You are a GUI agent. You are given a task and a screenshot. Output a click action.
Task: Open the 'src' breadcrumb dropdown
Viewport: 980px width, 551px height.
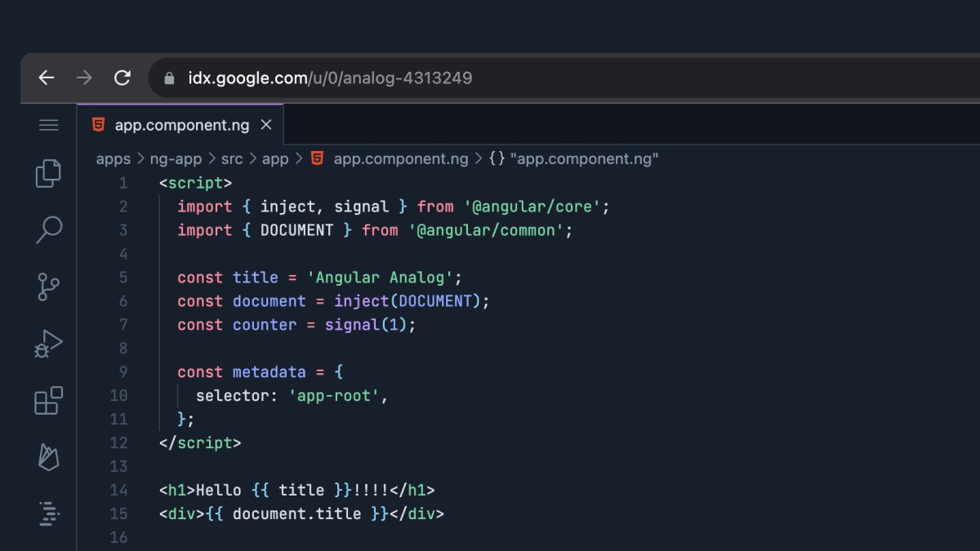pos(232,158)
